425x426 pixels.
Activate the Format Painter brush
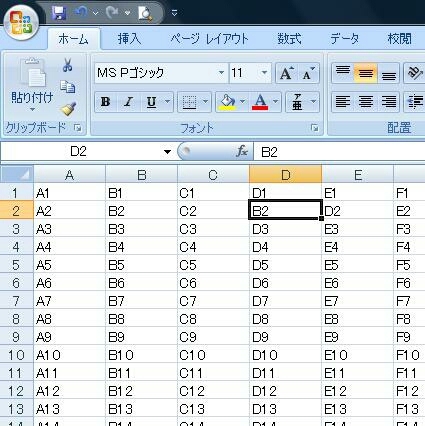coord(68,109)
